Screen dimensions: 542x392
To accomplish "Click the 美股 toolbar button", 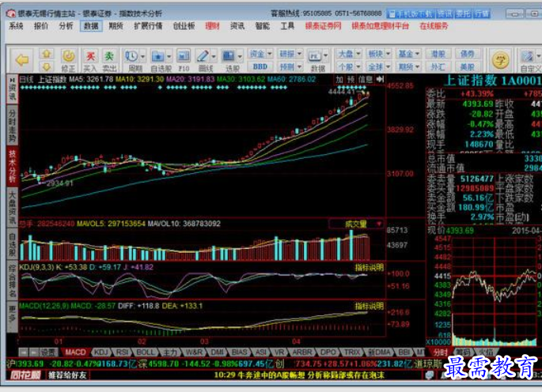I will tap(467, 66).
